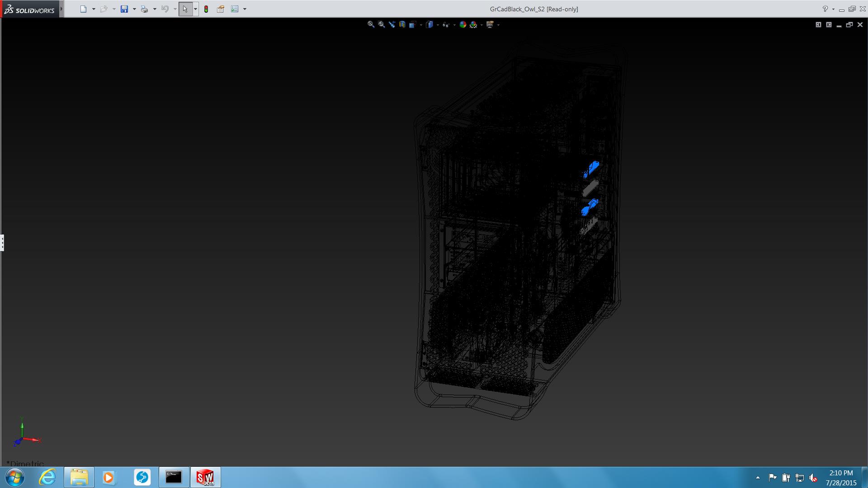Click the Save floppy disk icon

[x=124, y=9]
